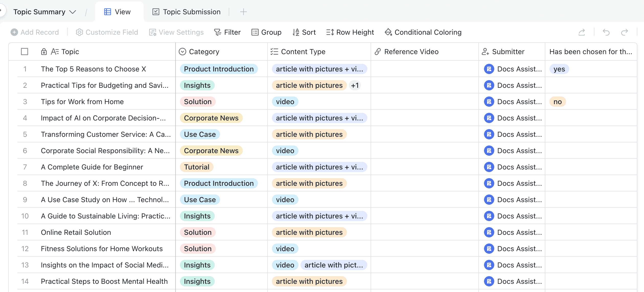Viewport: 644px width, 292px height.
Task: Open Content Type column header
Action: [x=303, y=52]
